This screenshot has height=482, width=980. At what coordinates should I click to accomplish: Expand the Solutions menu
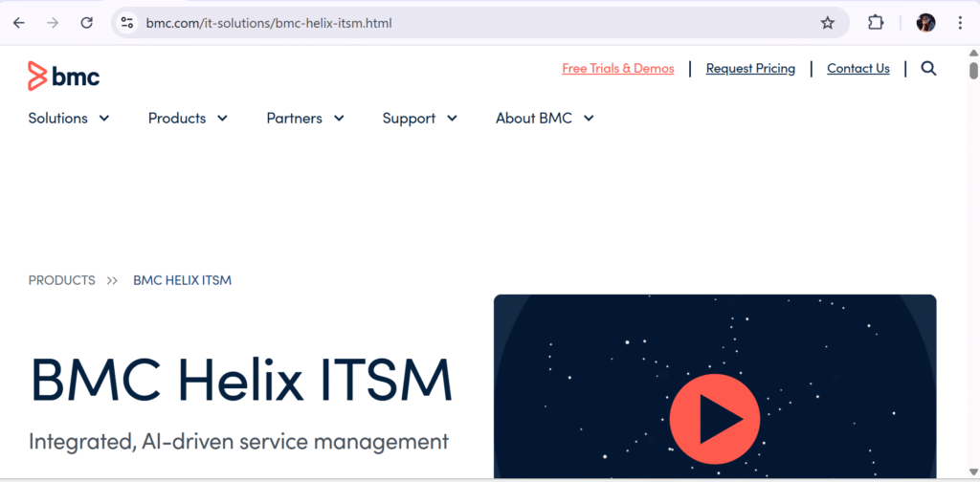point(69,118)
